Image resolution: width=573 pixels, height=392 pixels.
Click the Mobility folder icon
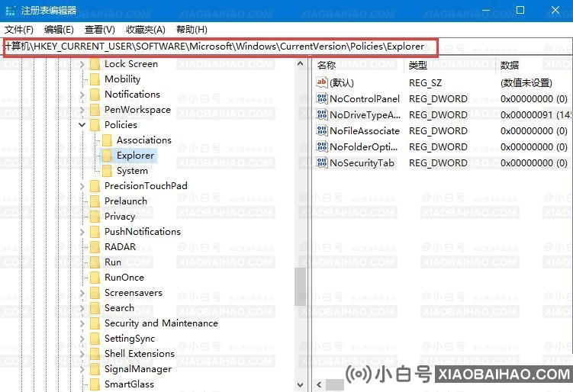point(95,79)
